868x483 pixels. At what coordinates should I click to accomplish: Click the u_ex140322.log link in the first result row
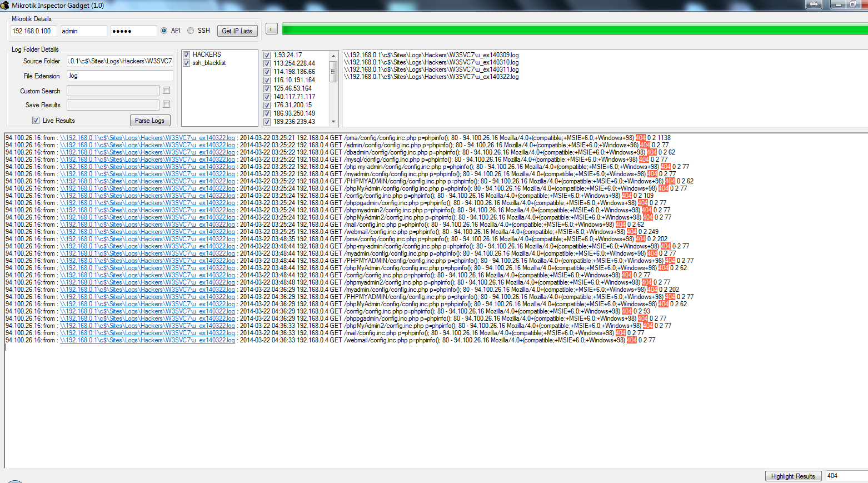(149, 137)
